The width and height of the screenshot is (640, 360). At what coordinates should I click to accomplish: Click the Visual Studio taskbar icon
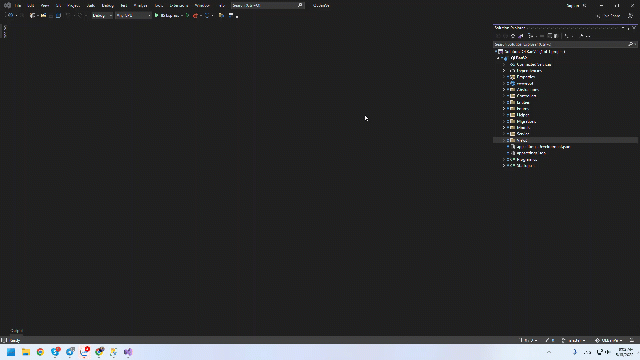pyautogui.click(x=128, y=352)
